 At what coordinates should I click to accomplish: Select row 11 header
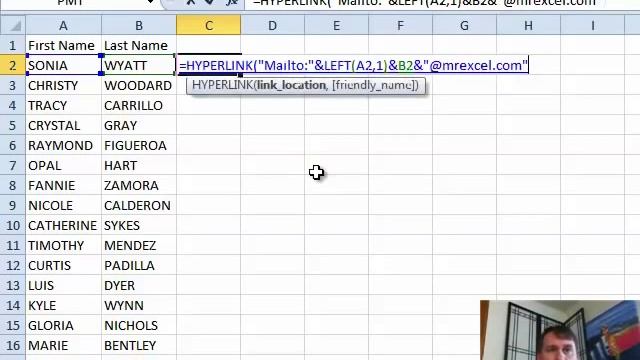pyautogui.click(x=13, y=245)
